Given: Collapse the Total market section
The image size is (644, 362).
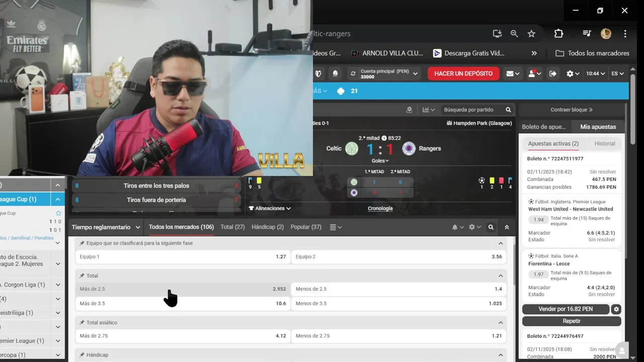Looking at the screenshot, I should [501, 276].
